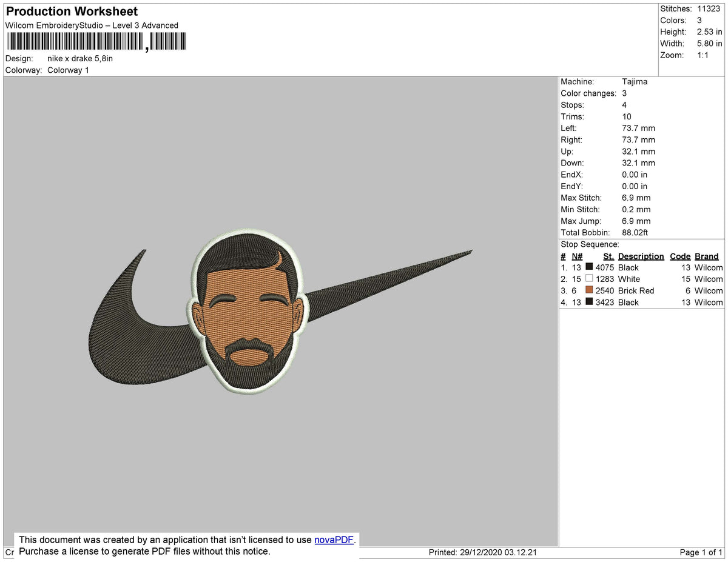Viewport: 728px width, 562px height.
Task: Select the White thread swatch for stop 2
Action: point(589,278)
